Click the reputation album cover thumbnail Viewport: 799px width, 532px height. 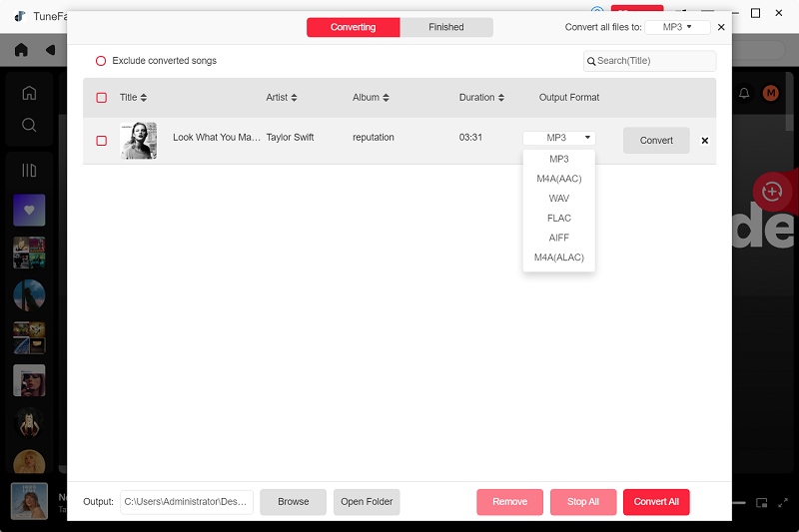pyautogui.click(x=139, y=141)
